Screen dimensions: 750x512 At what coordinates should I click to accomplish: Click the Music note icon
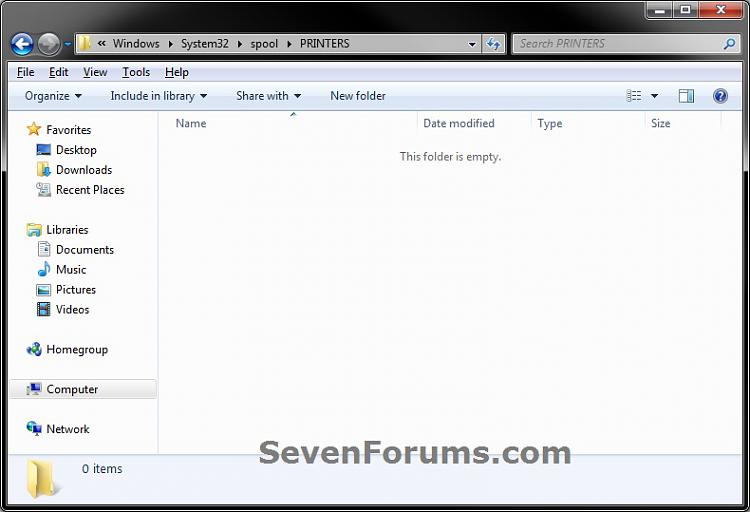click(x=44, y=269)
